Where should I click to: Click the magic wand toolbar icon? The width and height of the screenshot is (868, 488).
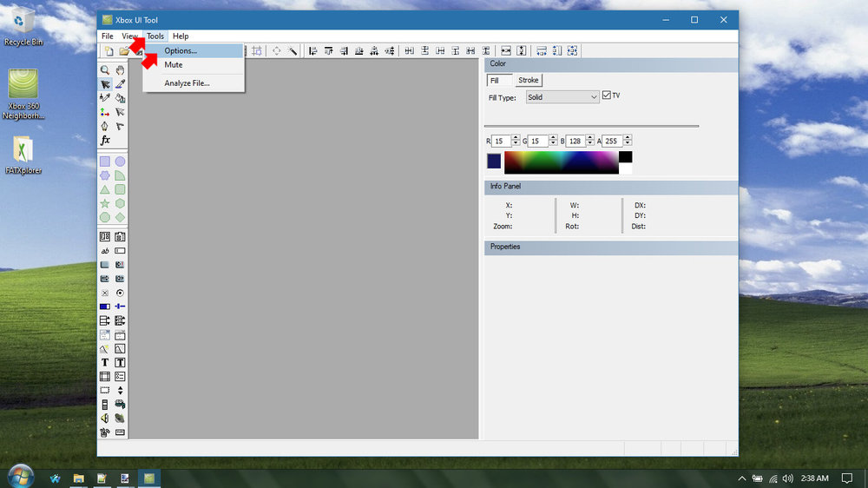(293, 51)
